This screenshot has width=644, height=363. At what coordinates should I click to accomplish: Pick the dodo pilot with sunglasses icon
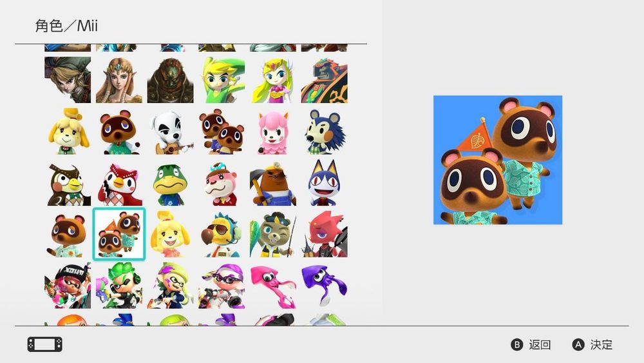coord(222,234)
